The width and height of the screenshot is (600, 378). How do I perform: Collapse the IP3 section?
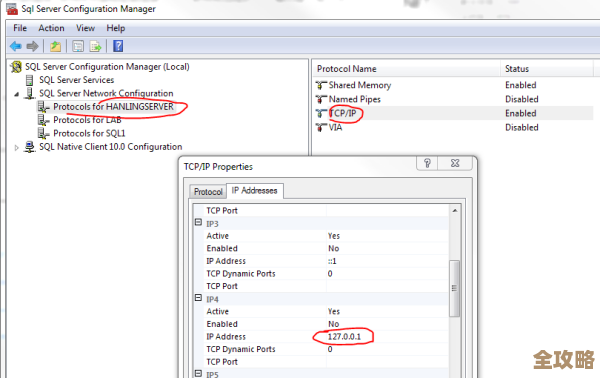coord(198,222)
